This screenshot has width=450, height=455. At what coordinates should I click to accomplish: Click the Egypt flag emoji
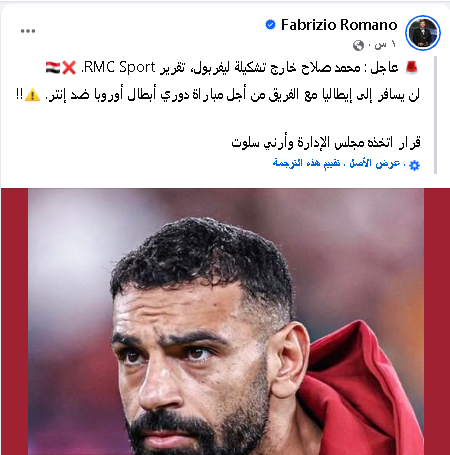(53, 68)
